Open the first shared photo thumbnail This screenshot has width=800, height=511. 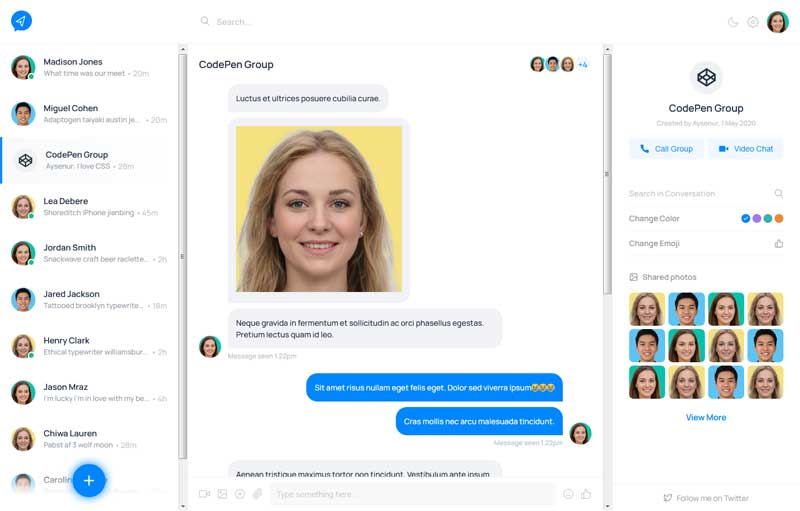(x=647, y=309)
